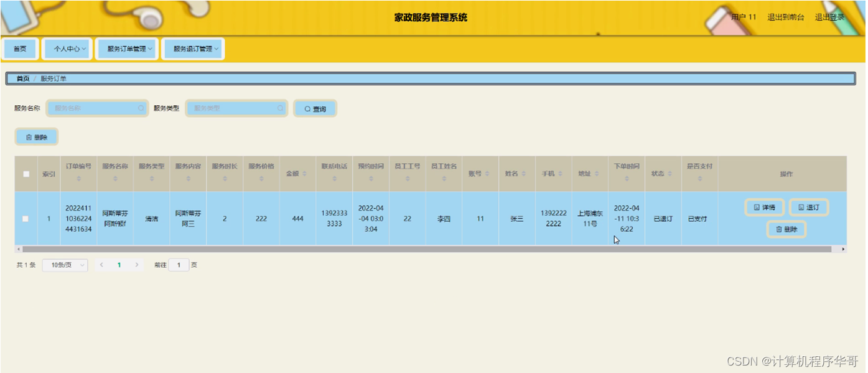The height and width of the screenshot is (373, 868).
Task: Expand the 服务订单管理 dropdown menu
Action: click(x=126, y=49)
